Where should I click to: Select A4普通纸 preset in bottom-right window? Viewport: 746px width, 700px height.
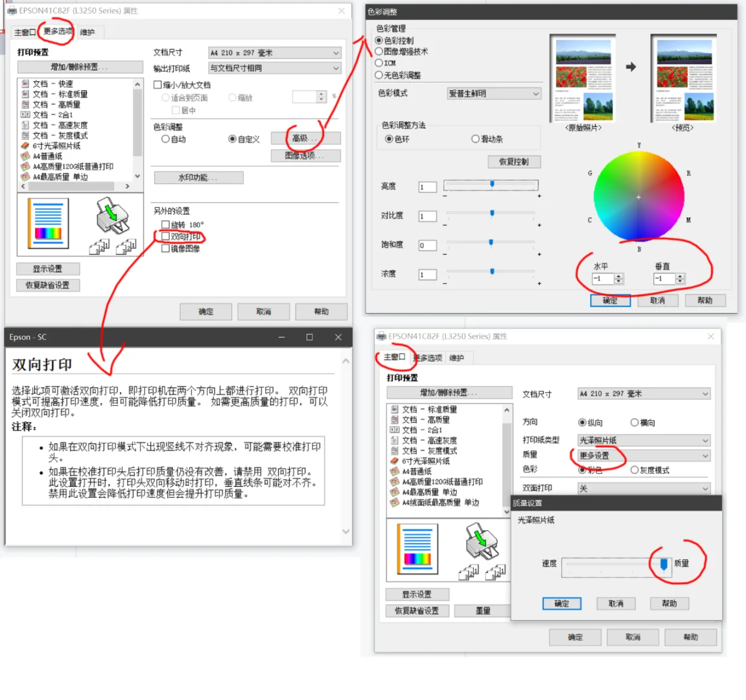(x=411, y=471)
